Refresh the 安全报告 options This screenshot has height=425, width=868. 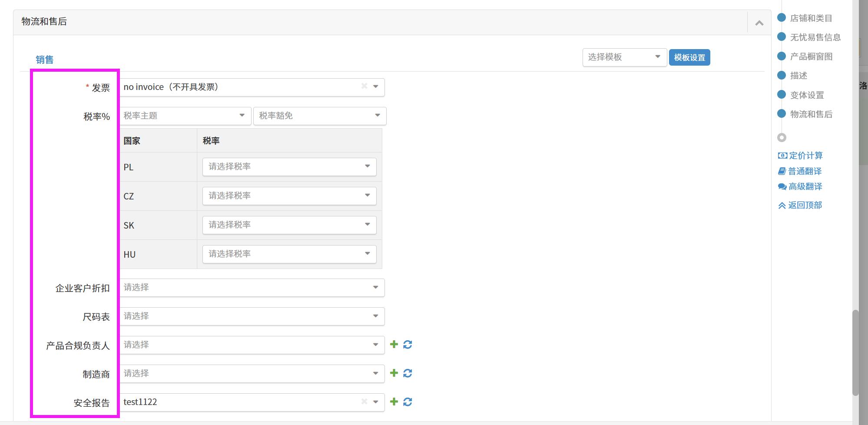[407, 402]
